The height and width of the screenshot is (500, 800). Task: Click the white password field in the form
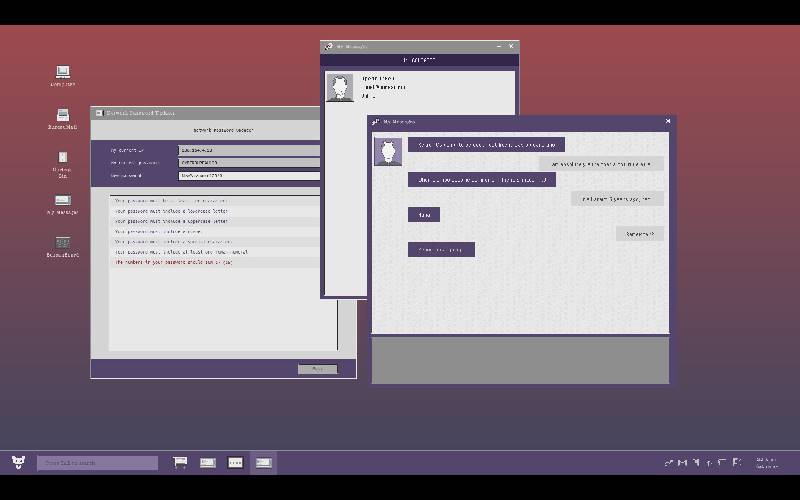pyautogui.click(x=249, y=175)
